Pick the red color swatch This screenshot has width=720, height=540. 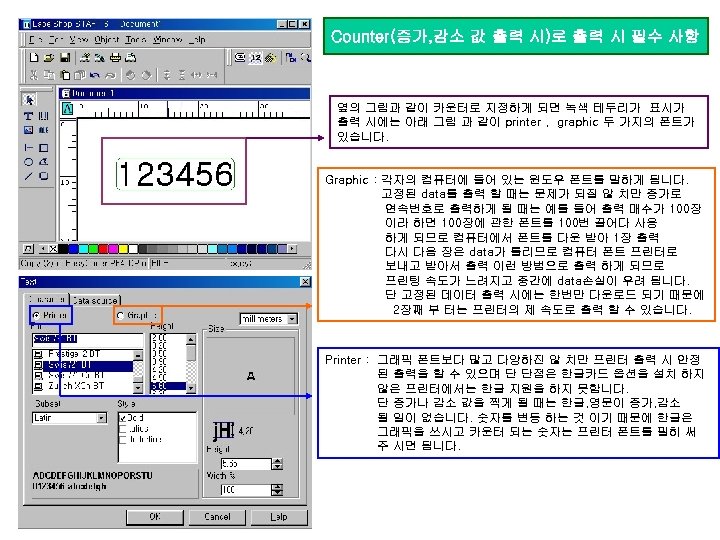103,249
